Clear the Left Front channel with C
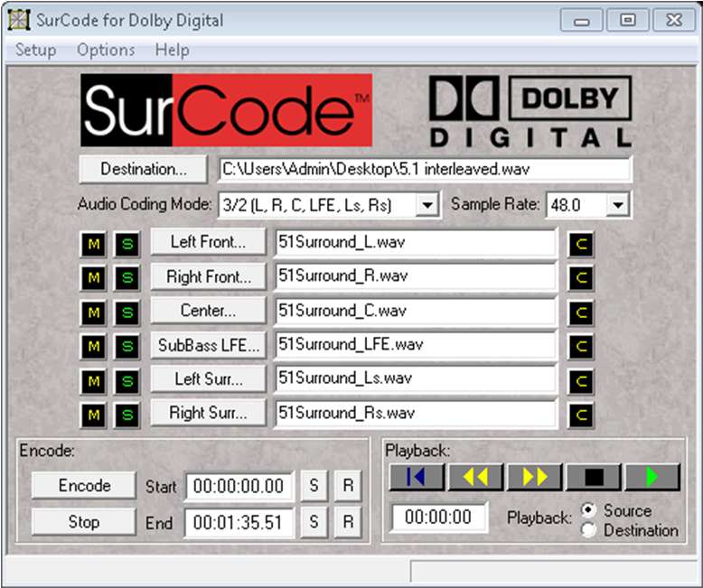Screen dimensions: 703x588 click(x=581, y=243)
